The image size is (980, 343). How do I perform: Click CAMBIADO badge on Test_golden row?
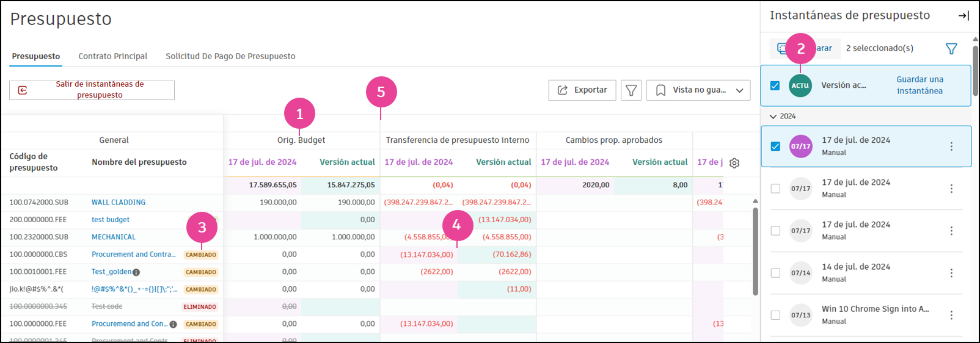[201, 272]
